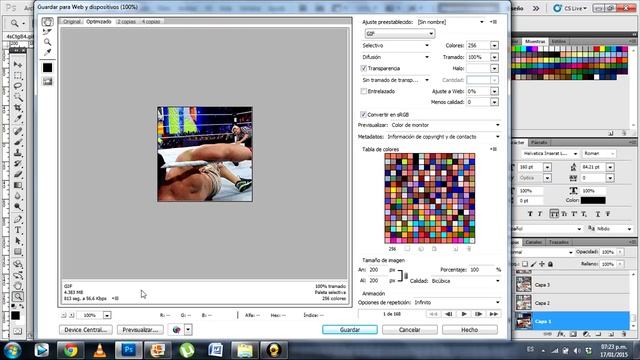Viewport: 640px width, 360px height.
Task: Toggle the Transparencia checkbox
Action: 363,68
